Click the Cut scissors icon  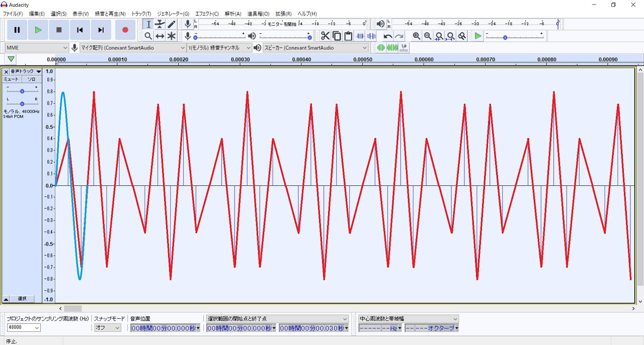click(x=325, y=36)
